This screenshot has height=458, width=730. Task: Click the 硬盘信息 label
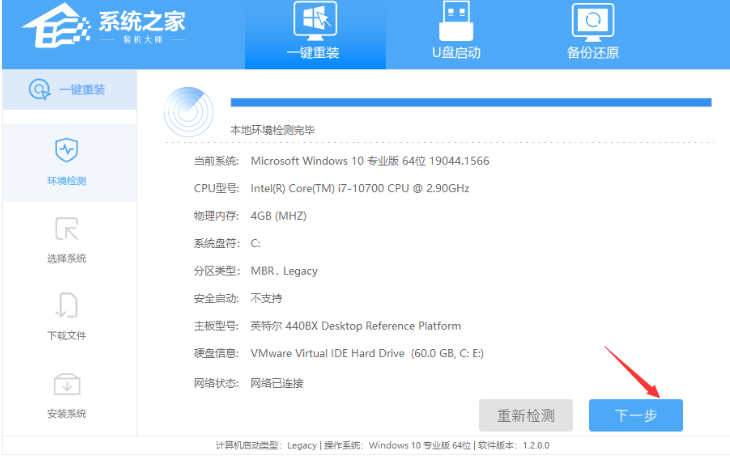[216, 353]
